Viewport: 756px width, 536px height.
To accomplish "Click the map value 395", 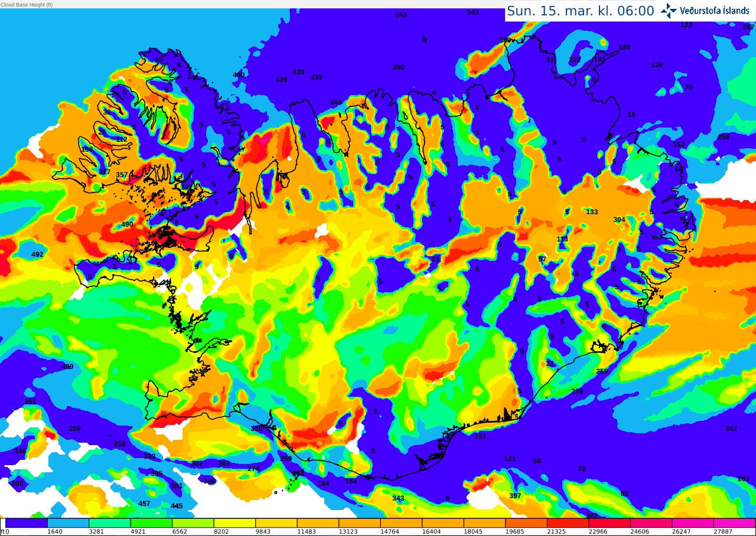I will coord(157,473).
